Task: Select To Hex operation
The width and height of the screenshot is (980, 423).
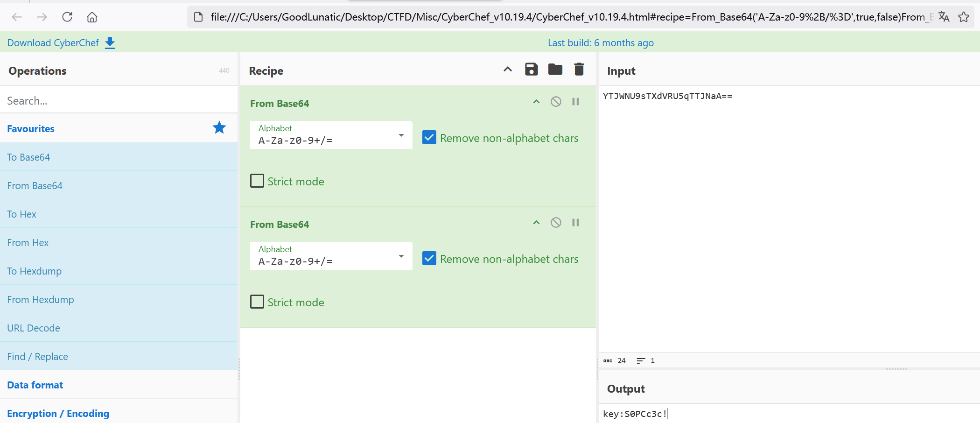Action: click(x=119, y=214)
